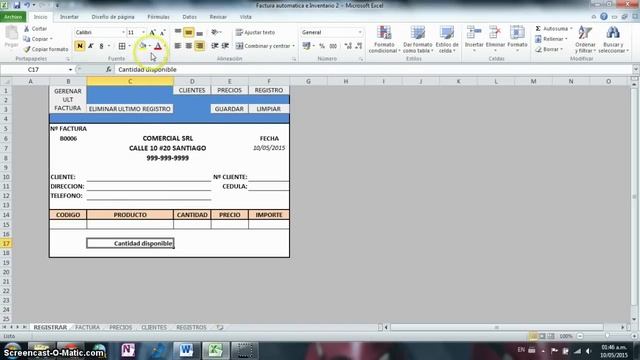This screenshot has width=640, height=360.
Task: Switch to the Fórmulas ribbon tab
Action: click(x=158, y=17)
